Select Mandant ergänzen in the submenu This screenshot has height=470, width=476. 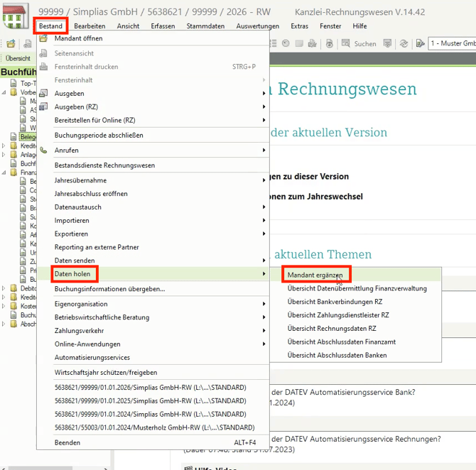click(x=315, y=275)
